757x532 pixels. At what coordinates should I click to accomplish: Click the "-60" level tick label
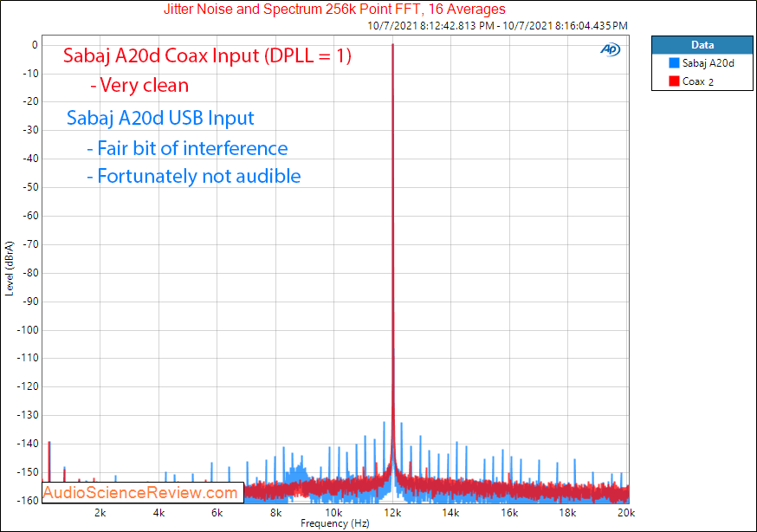click(x=30, y=215)
